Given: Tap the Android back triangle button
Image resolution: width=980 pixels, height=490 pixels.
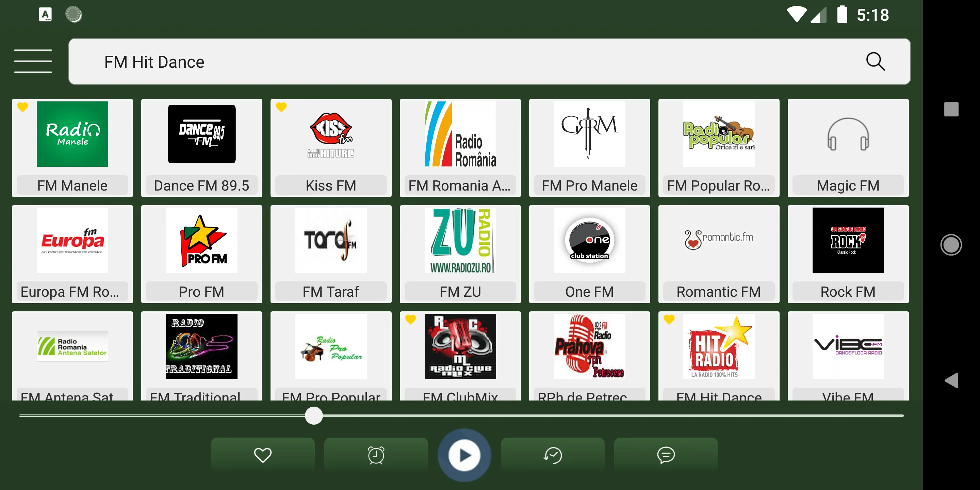Looking at the screenshot, I should [951, 380].
